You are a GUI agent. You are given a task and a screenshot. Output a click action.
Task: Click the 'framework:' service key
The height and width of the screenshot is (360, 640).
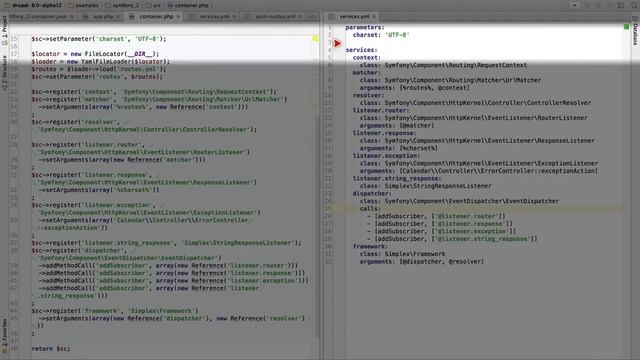(x=370, y=247)
